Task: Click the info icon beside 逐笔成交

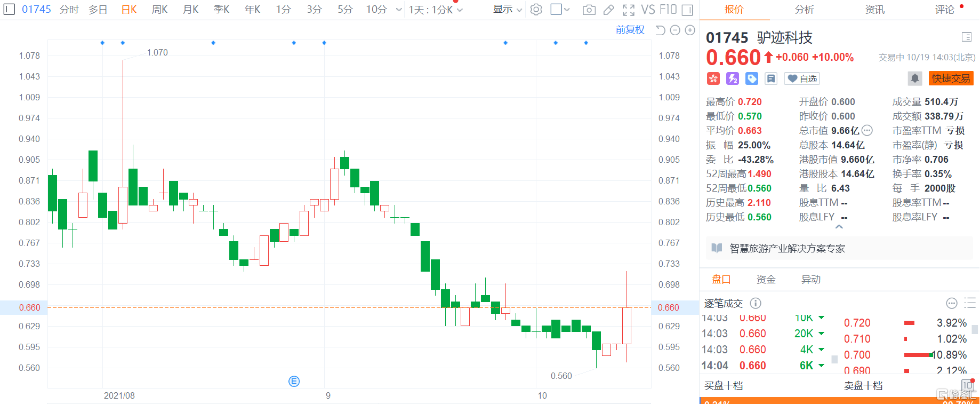Action: pos(756,303)
